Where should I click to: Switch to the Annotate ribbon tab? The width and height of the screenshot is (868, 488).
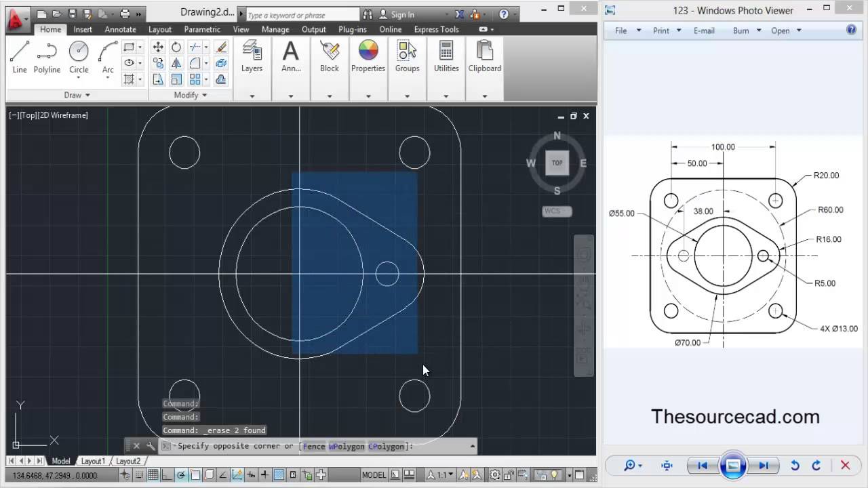(120, 29)
